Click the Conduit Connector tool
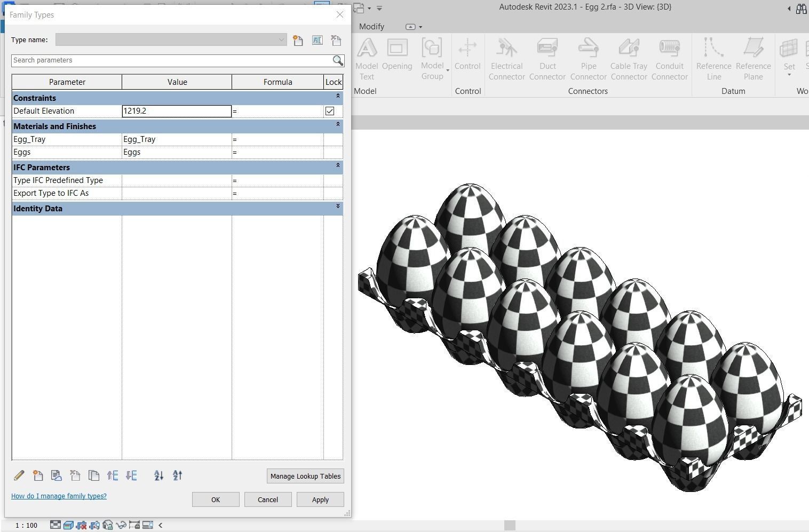The height and width of the screenshot is (532, 809). (670, 59)
